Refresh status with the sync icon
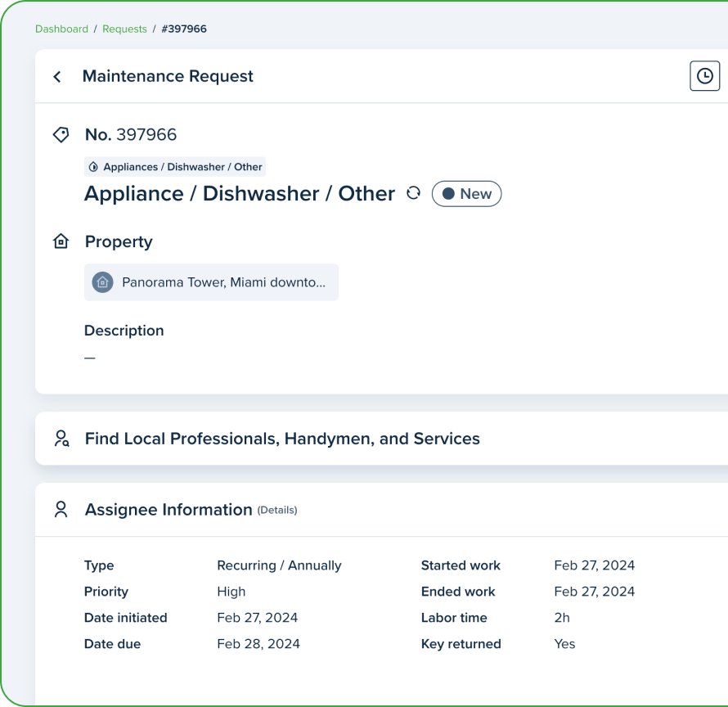This screenshot has width=728, height=707. point(413,193)
